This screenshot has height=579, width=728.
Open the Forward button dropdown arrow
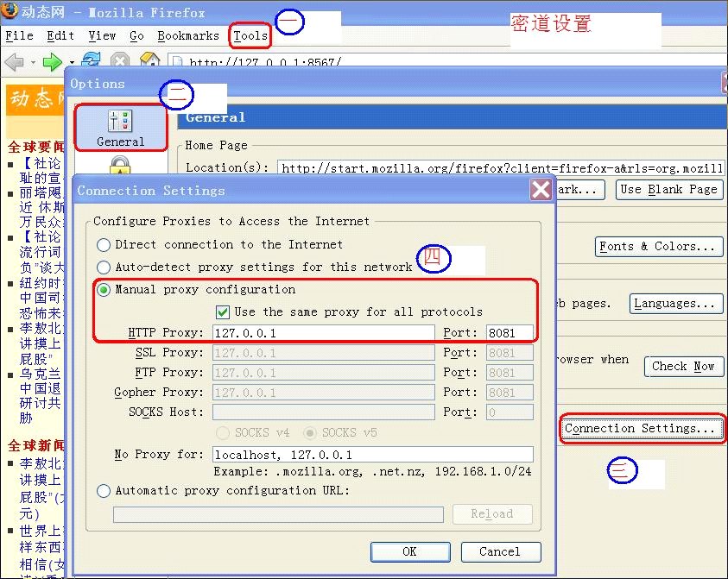coord(72,63)
